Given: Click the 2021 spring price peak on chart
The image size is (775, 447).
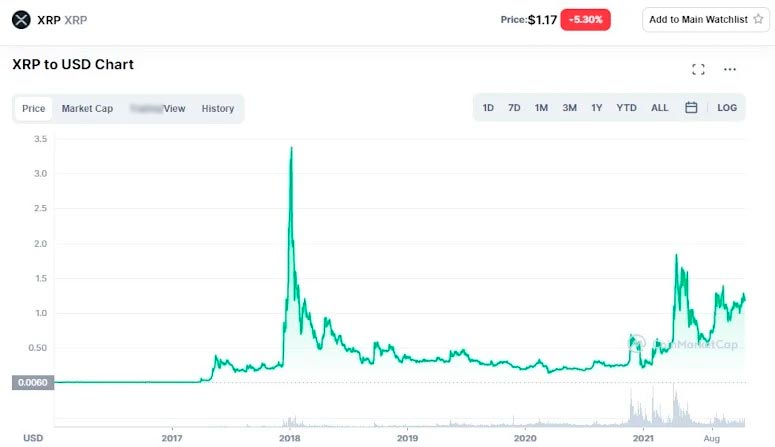Looking at the screenshot, I should (676, 255).
